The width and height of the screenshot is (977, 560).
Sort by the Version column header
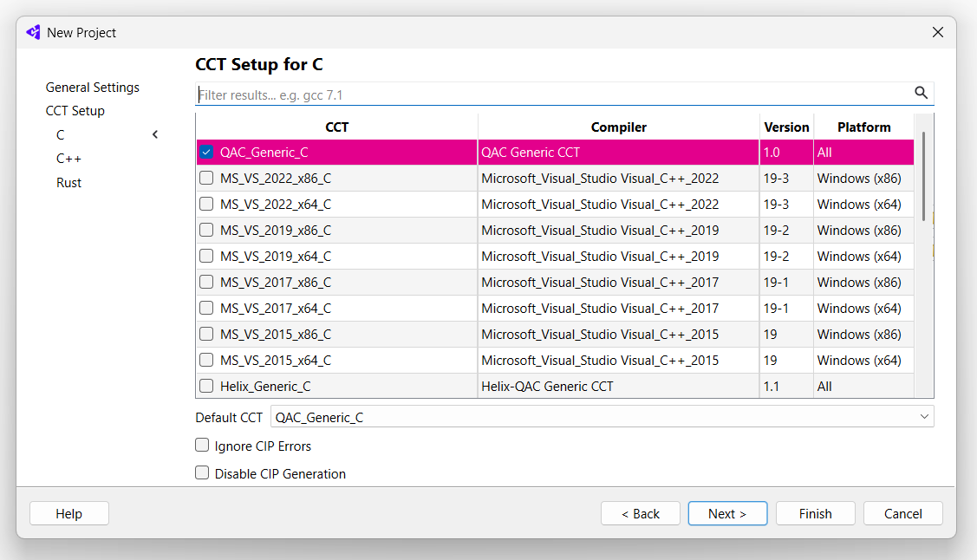coord(786,127)
